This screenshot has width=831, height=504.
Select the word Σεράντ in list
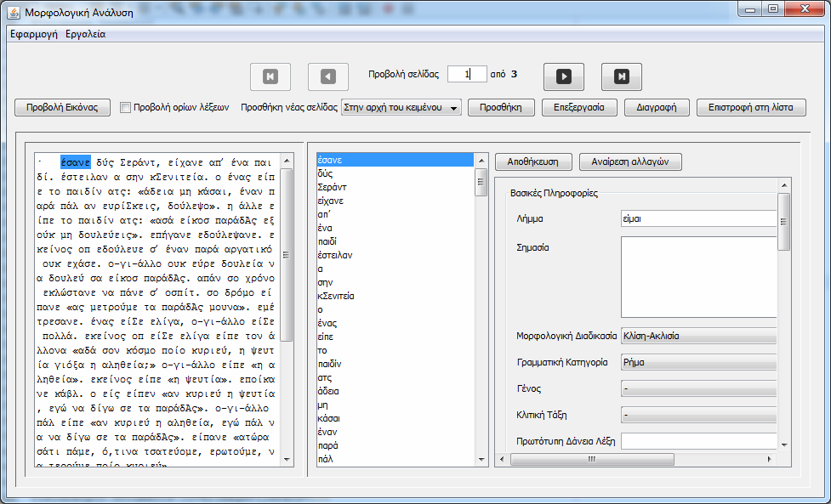tap(395, 188)
